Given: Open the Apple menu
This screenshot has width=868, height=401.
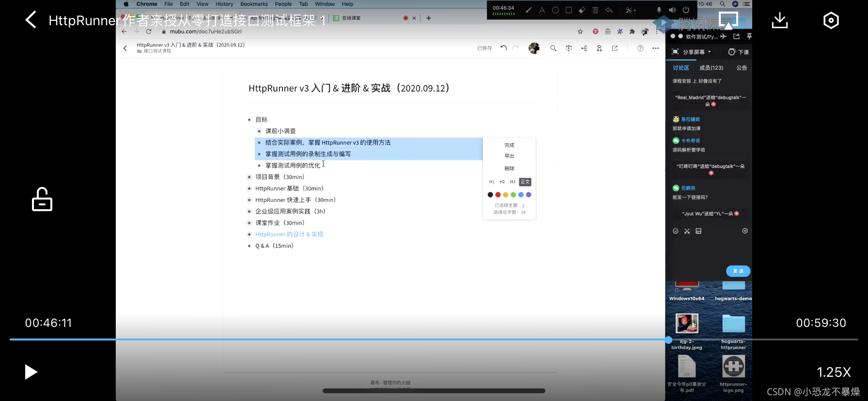Looking at the screenshot, I should coord(126,4).
